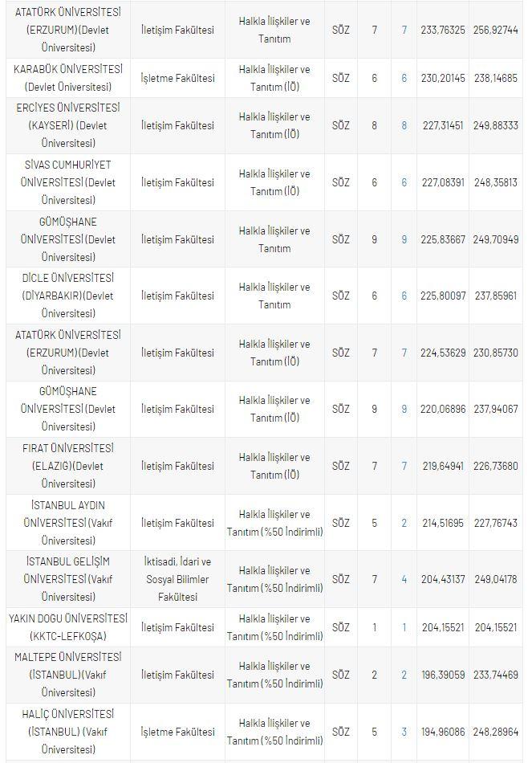This screenshot has height=763, width=532.
Task: Click blue number 6 in Dicle Üniversitesi row
Action: [x=404, y=296]
